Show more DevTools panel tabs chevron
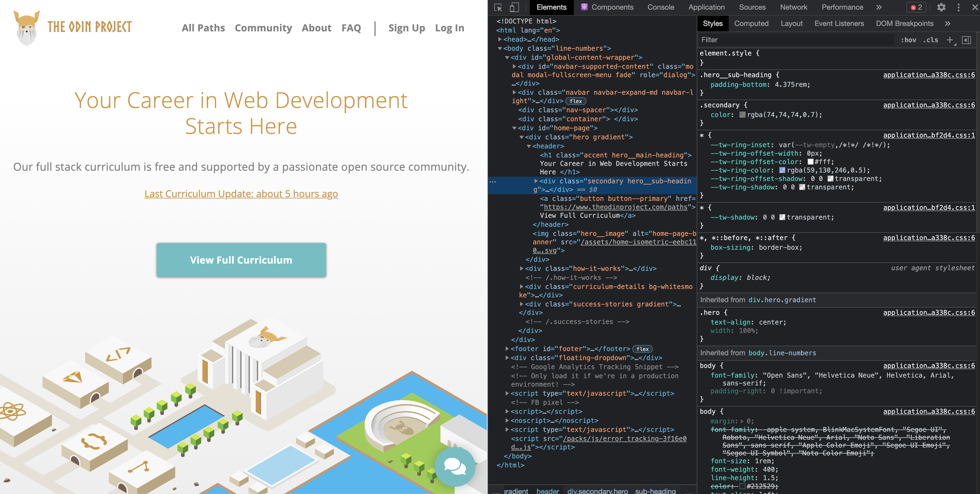This screenshot has height=494, width=980. tap(879, 7)
